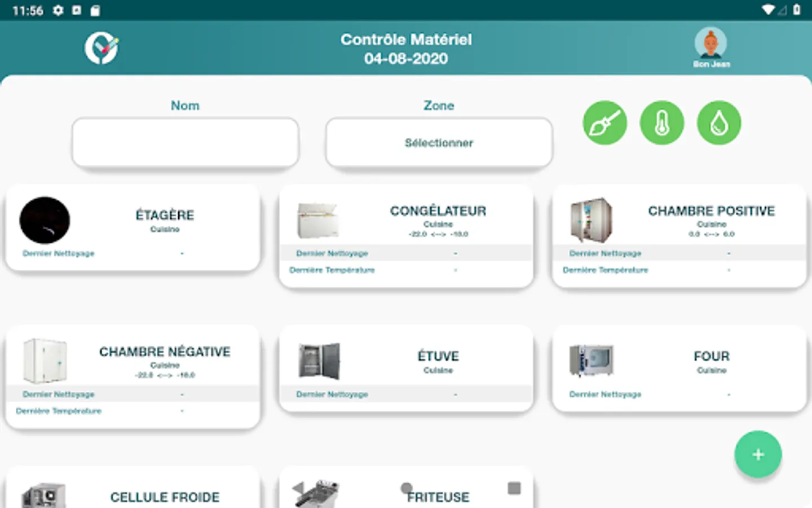The image size is (812, 508).
Task: Select the ÉTAGÈRE black thumbnail
Action: (45, 220)
